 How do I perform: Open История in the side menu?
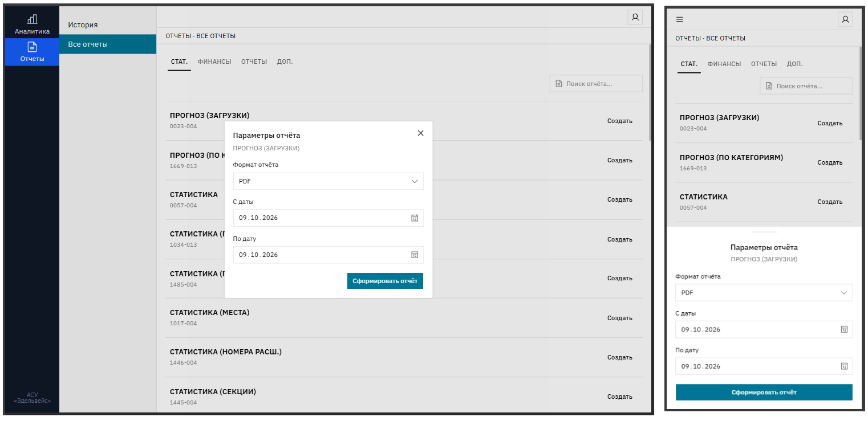tap(108, 24)
